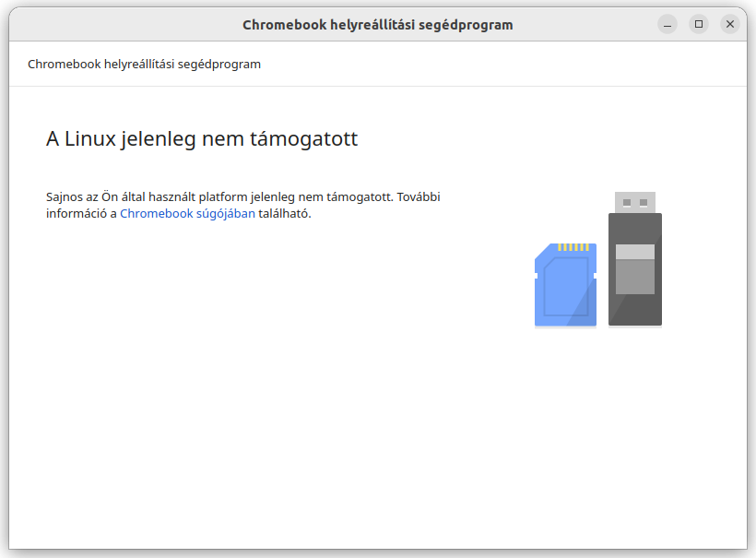Screen dimensions: 756x558
Task: Close the recovery utility window
Action: [730, 24]
